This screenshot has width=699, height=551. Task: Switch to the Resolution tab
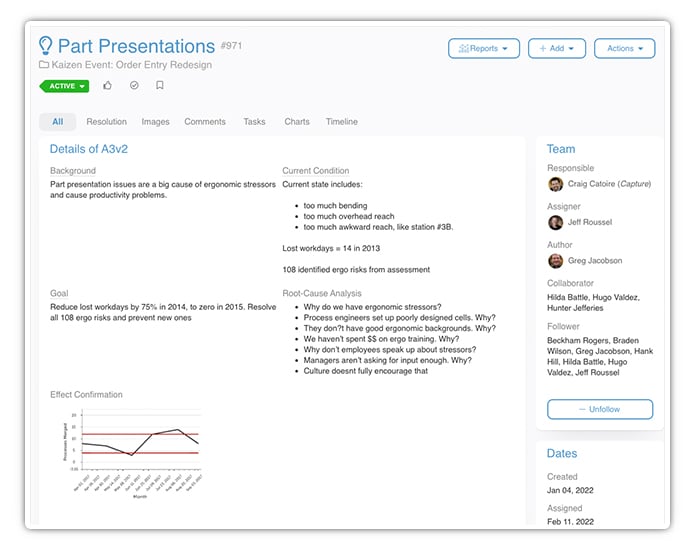tap(106, 122)
